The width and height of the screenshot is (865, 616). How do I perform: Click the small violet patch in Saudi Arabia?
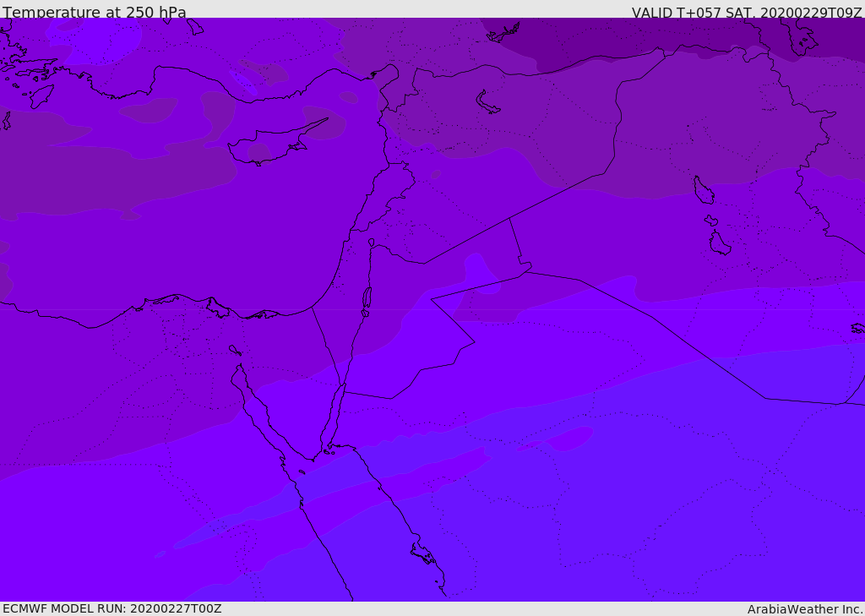tap(568, 439)
